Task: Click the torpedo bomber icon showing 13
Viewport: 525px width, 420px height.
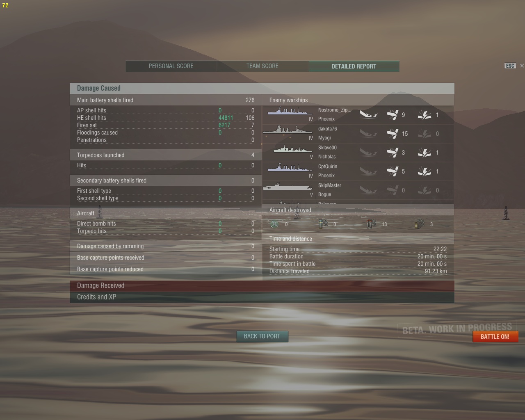Action: [371, 224]
